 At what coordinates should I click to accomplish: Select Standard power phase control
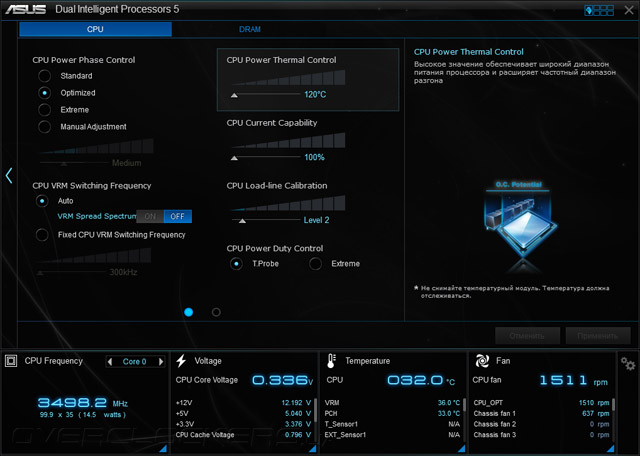tap(44, 76)
